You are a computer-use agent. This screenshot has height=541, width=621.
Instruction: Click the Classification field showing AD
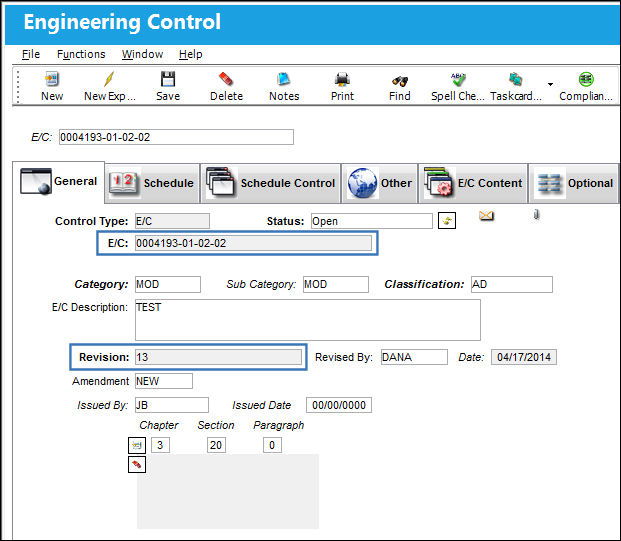512,284
